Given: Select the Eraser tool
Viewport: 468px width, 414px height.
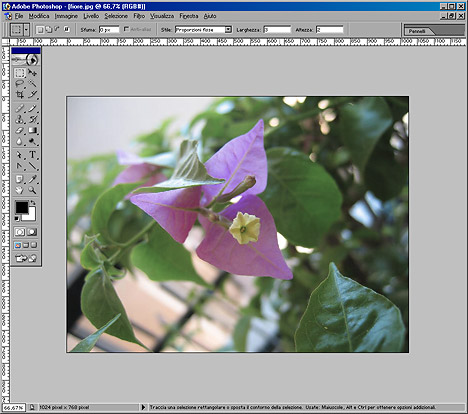Looking at the screenshot, I should click(x=20, y=130).
